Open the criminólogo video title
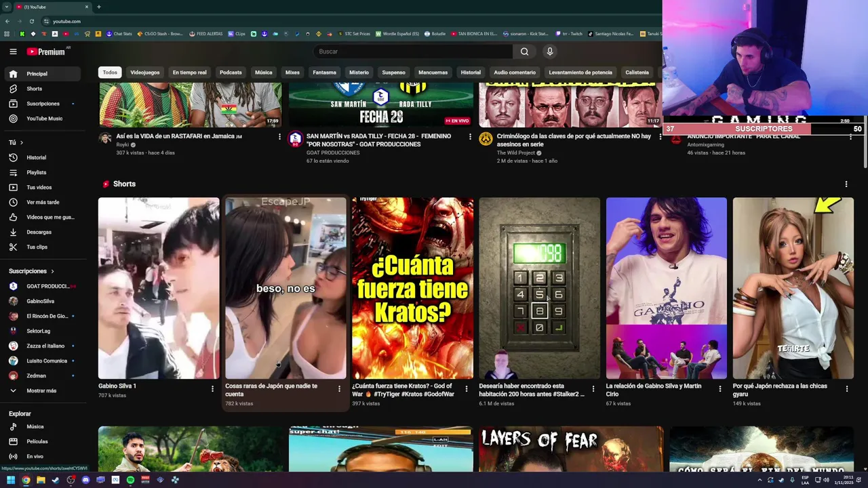Viewport: 868px width, 488px height. click(574, 140)
